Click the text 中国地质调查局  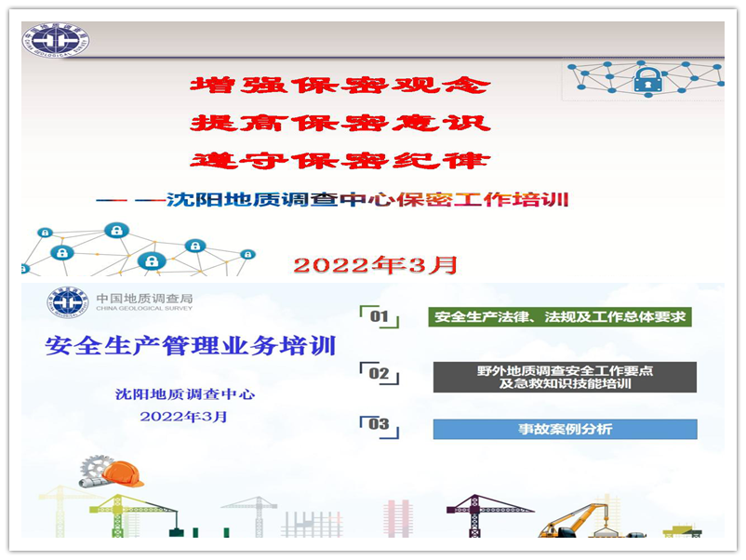pos(144,299)
